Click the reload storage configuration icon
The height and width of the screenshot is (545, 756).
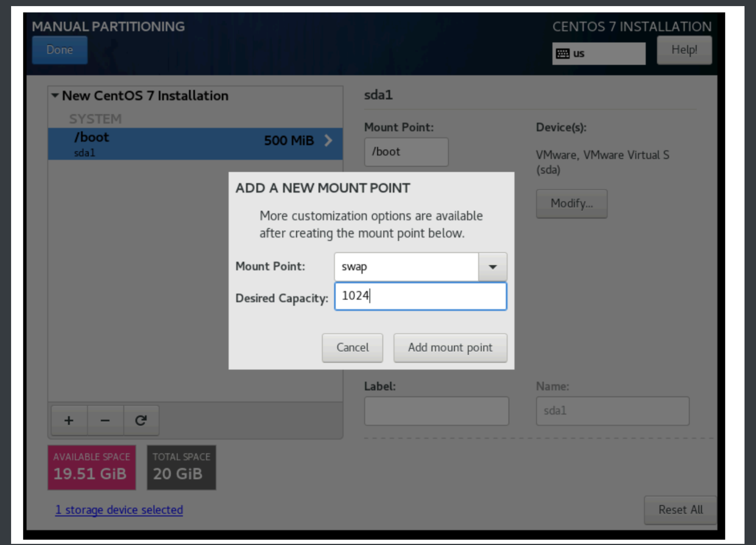point(141,420)
